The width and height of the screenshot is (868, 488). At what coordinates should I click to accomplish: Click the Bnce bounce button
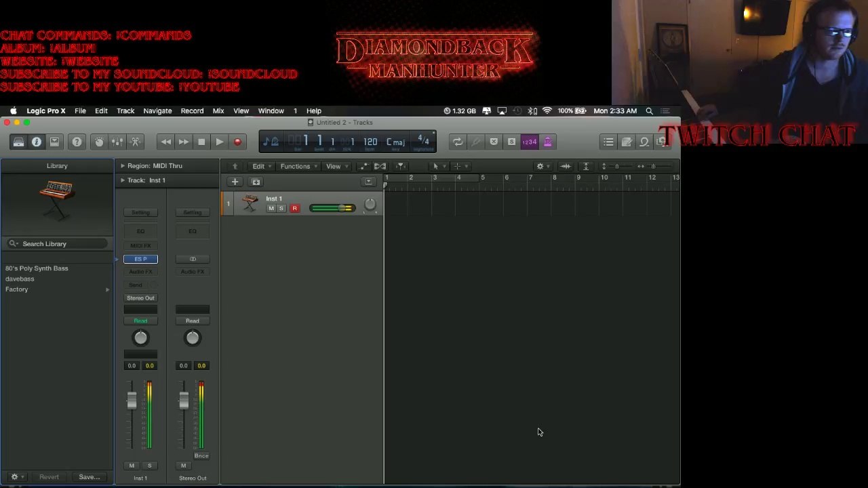(x=201, y=456)
